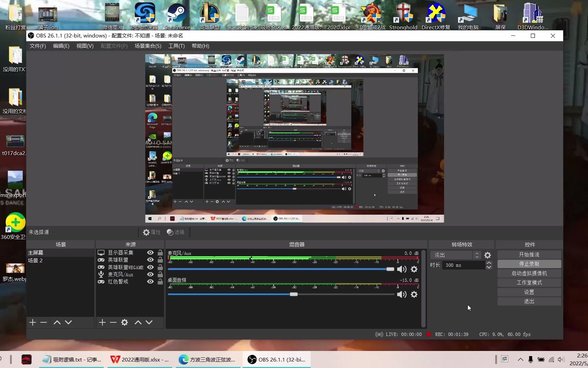Open the 视图(V) menu
The width and height of the screenshot is (588, 368).
85,46
